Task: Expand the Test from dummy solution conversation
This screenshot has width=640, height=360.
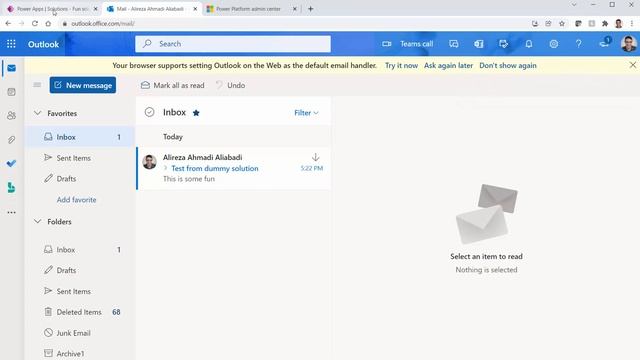Action: click(x=166, y=168)
